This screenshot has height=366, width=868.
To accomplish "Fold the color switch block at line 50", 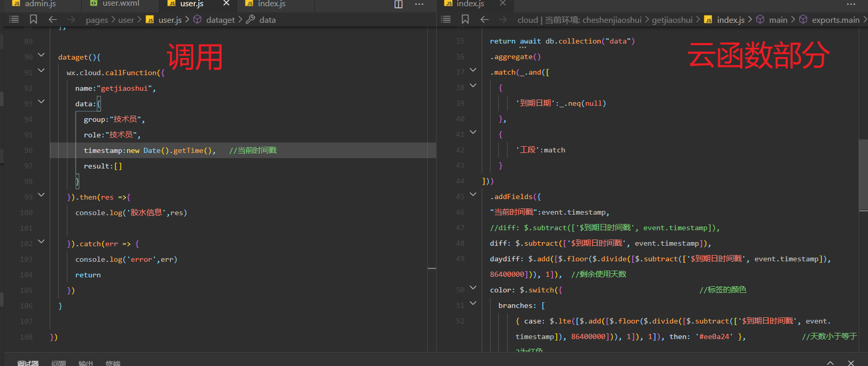I will coord(473,288).
